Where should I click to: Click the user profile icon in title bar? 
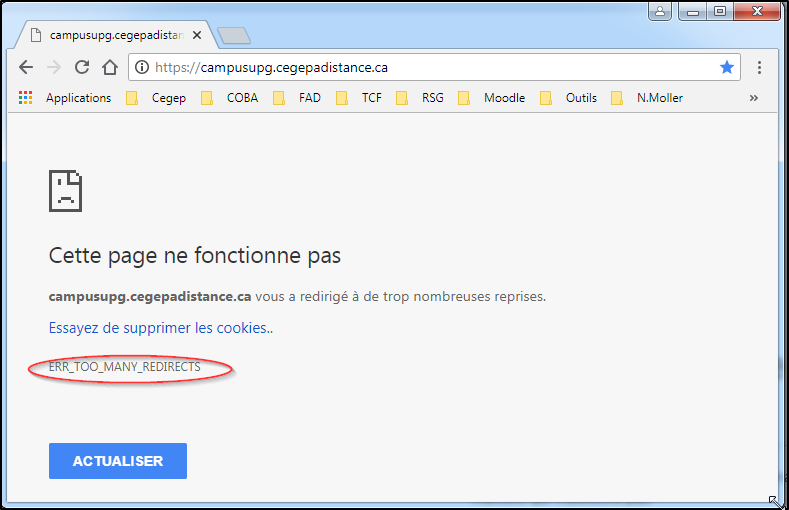[660, 12]
